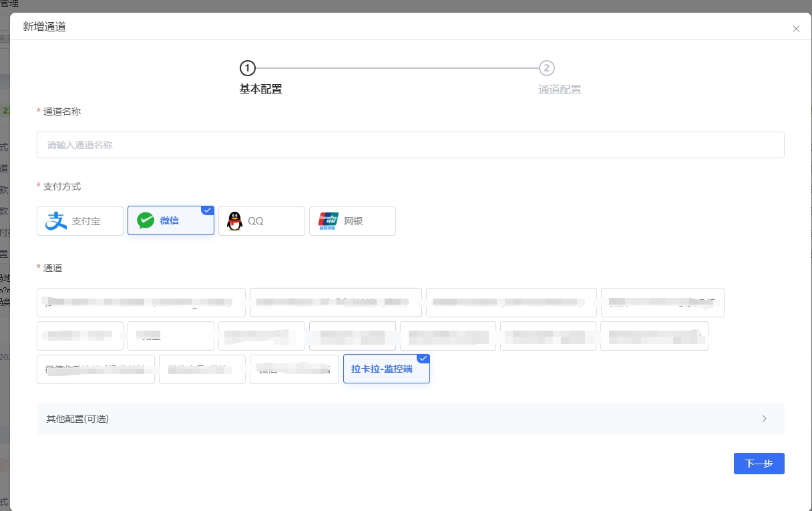Click the UnionPay card logo icon
The image size is (812, 511).
pyautogui.click(x=328, y=221)
